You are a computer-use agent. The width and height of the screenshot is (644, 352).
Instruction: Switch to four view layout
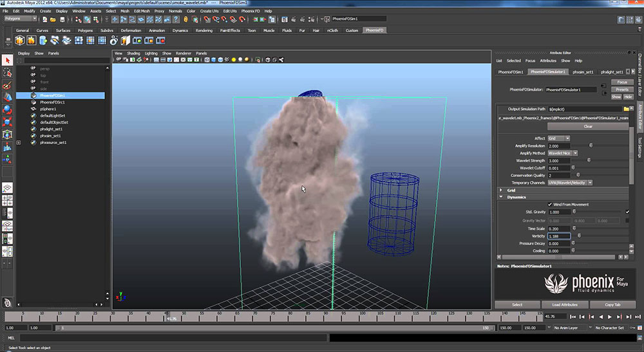click(7, 200)
